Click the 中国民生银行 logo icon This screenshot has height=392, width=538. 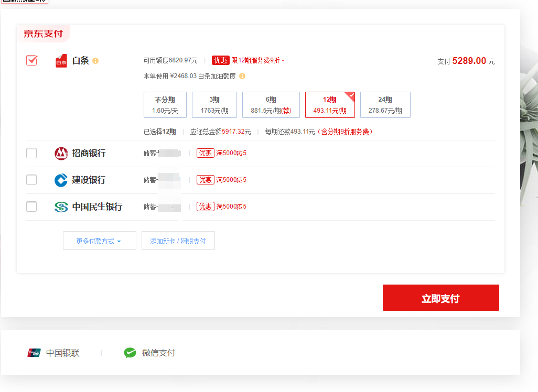click(x=61, y=207)
